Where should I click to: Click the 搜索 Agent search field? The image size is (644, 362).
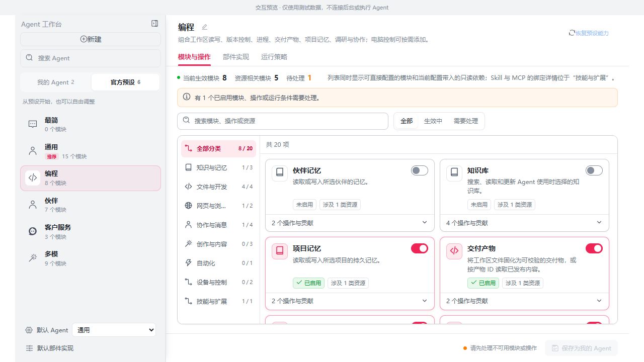pos(91,58)
